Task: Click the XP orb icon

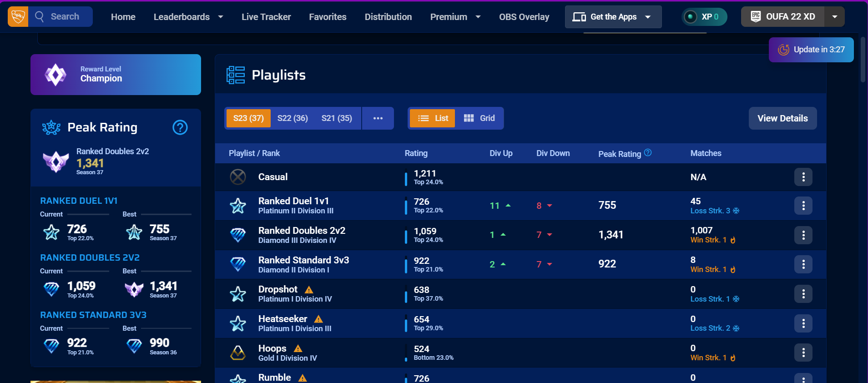Action: click(690, 17)
